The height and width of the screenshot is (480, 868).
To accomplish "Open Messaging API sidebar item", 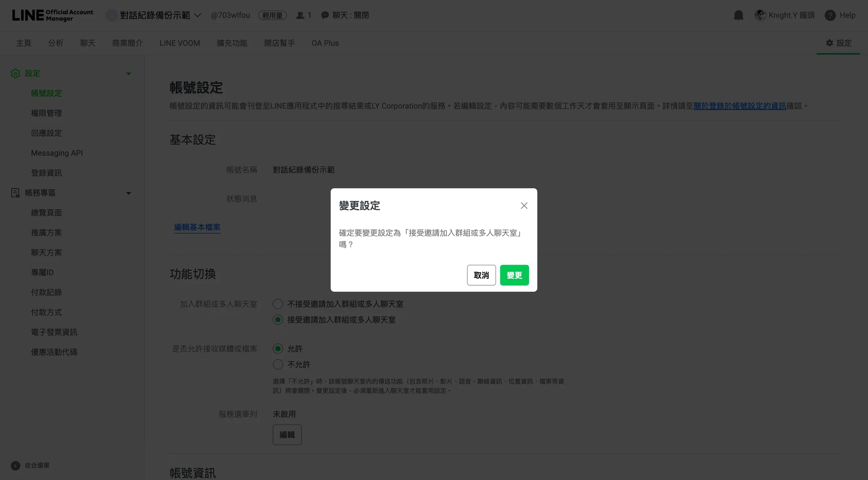I will coord(57,153).
